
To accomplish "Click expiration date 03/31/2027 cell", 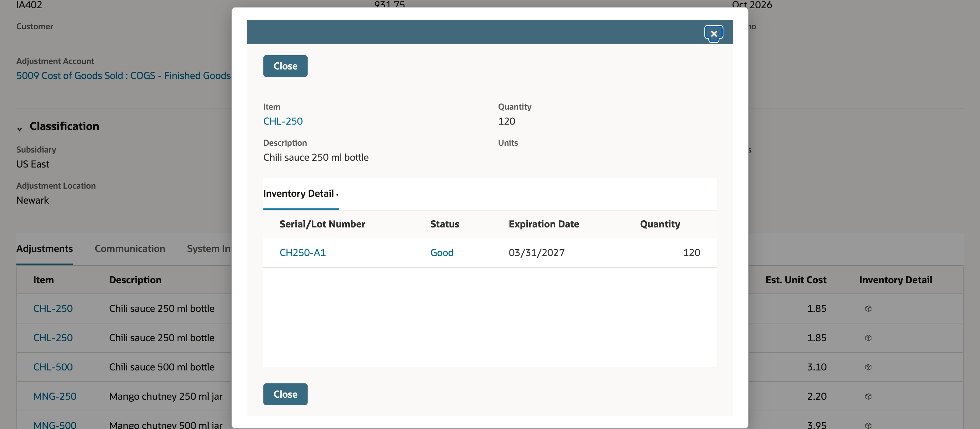I will click(536, 252).
